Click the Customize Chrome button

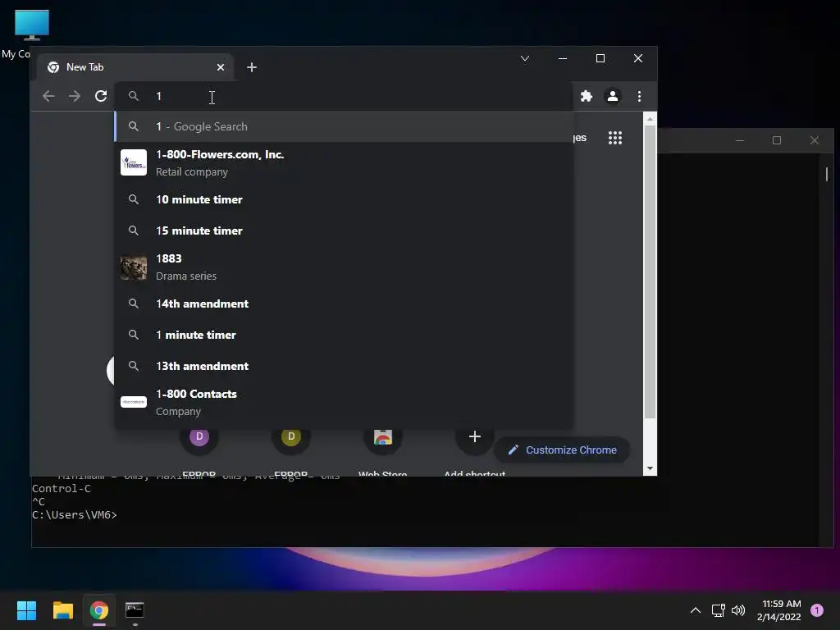562,450
